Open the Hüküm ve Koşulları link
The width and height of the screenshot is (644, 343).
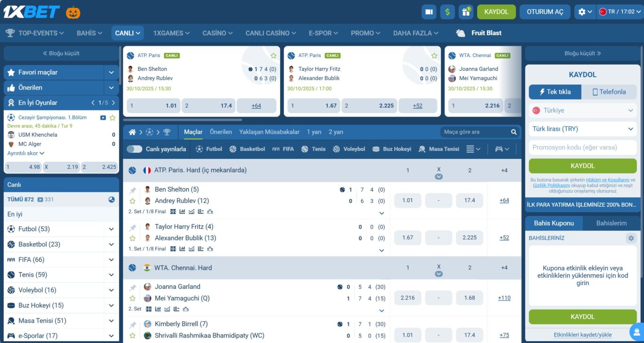click(x=607, y=180)
